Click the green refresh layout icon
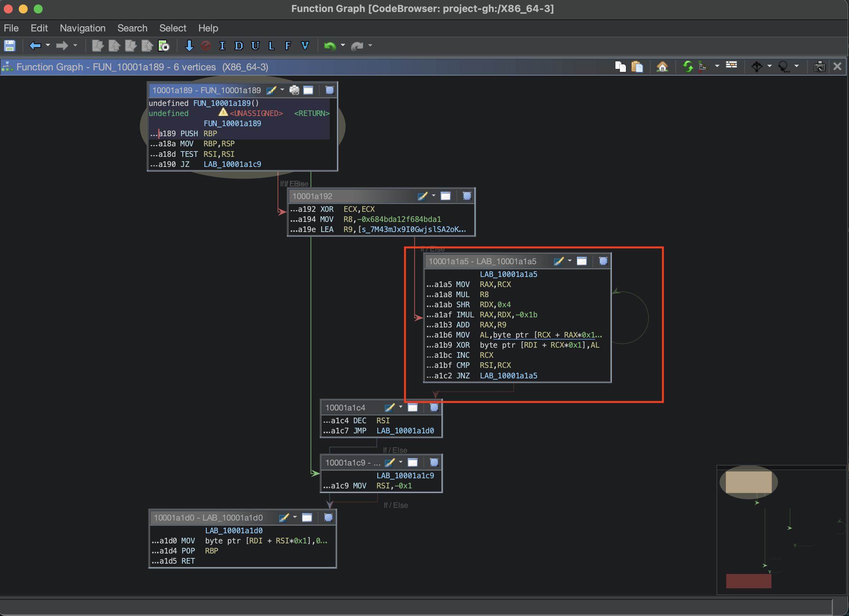 click(x=688, y=67)
